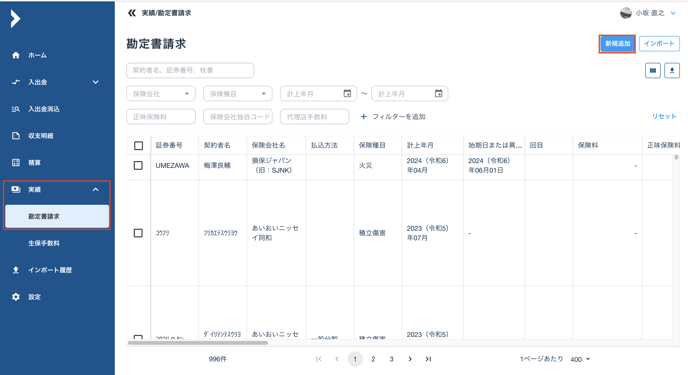688x375 pixels.
Task: Click the 精算 sidebar icon
Action: click(x=16, y=163)
